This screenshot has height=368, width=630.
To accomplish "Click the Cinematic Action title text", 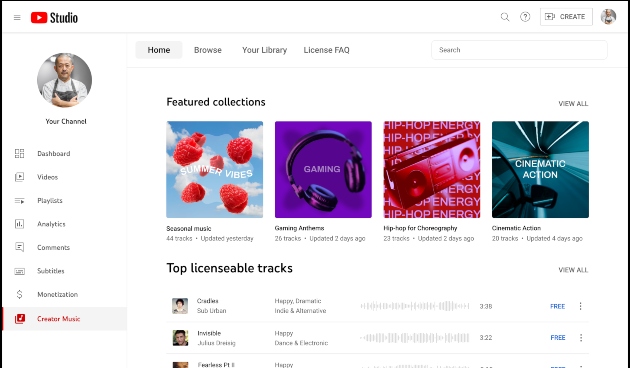I will click(516, 228).
